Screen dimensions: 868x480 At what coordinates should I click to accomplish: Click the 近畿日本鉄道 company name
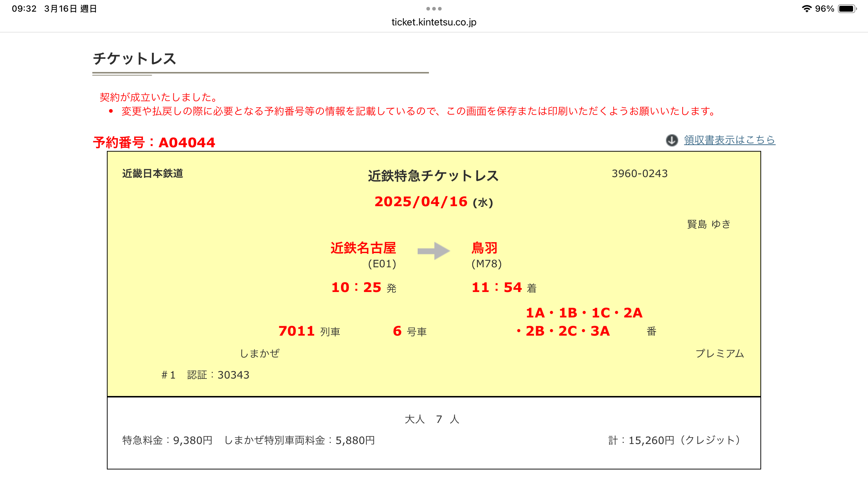click(153, 173)
